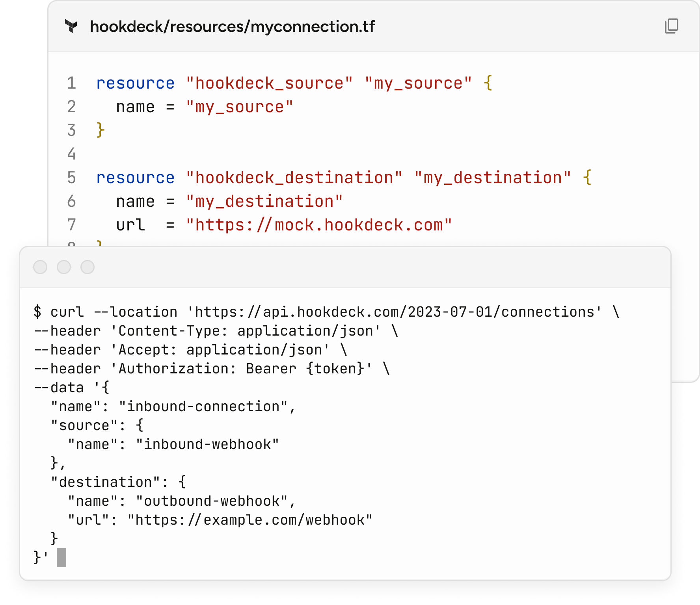The height and width of the screenshot is (605, 700).
Task: Select line number 5 in the gutter
Action: point(71,178)
